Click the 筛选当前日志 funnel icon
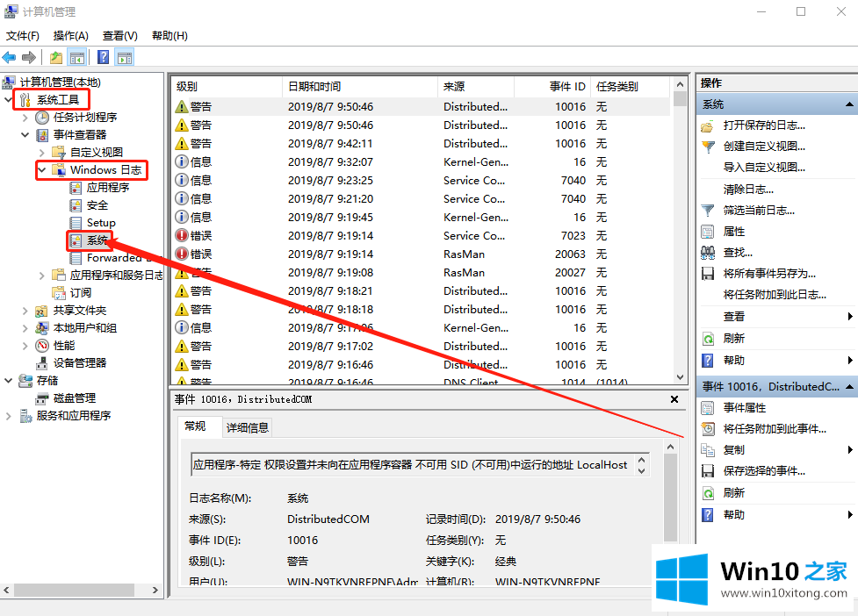This screenshot has height=616, width=858. [708, 211]
